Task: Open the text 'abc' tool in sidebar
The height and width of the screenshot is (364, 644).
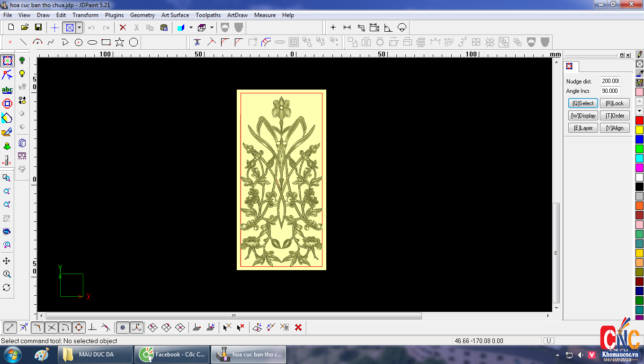Action: point(7,90)
